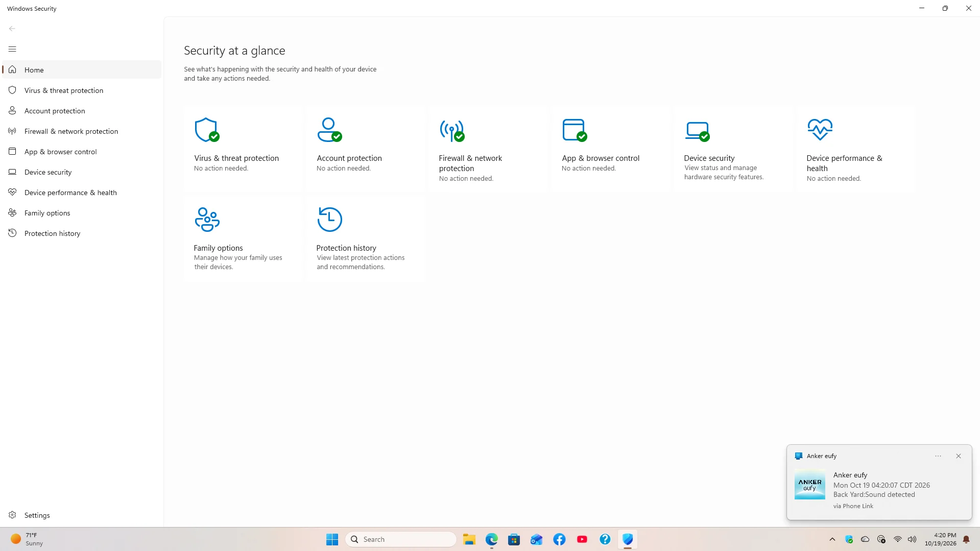
Task: Open the Sunny weather widget
Action: pyautogui.click(x=28, y=539)
